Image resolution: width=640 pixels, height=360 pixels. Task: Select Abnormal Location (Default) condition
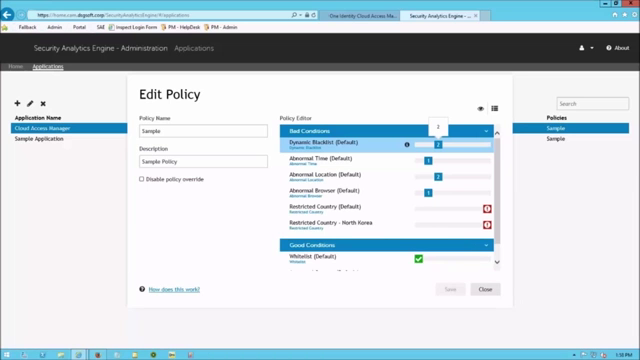(325, 175)
